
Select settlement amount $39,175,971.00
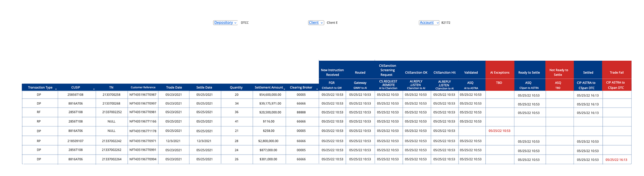pos(270,104)
